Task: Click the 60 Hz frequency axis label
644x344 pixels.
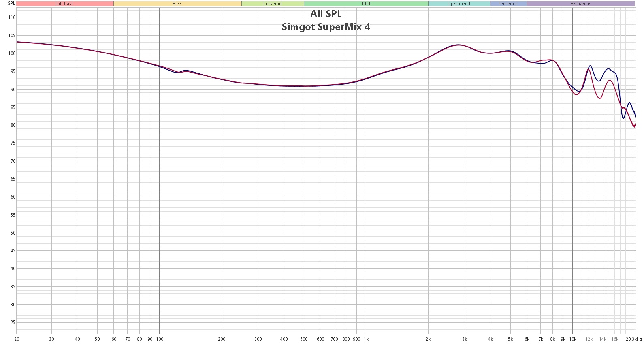Action: [x=114, y=339]
